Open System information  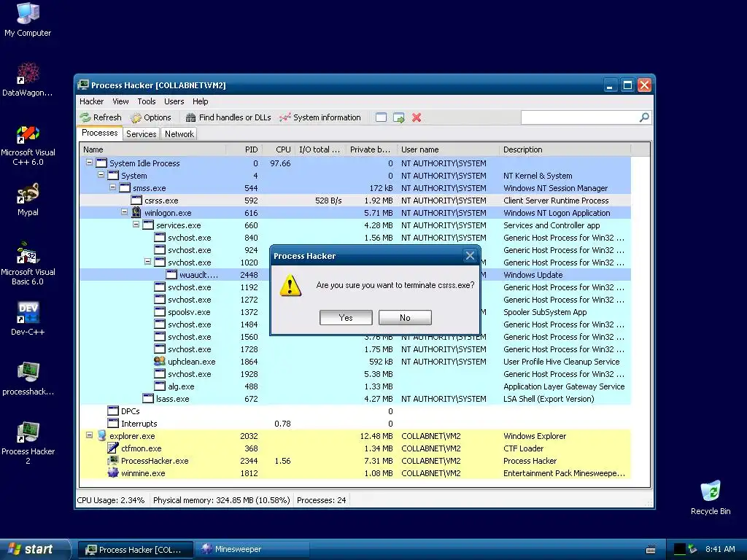pyautogui.click(x=320, y=117)
